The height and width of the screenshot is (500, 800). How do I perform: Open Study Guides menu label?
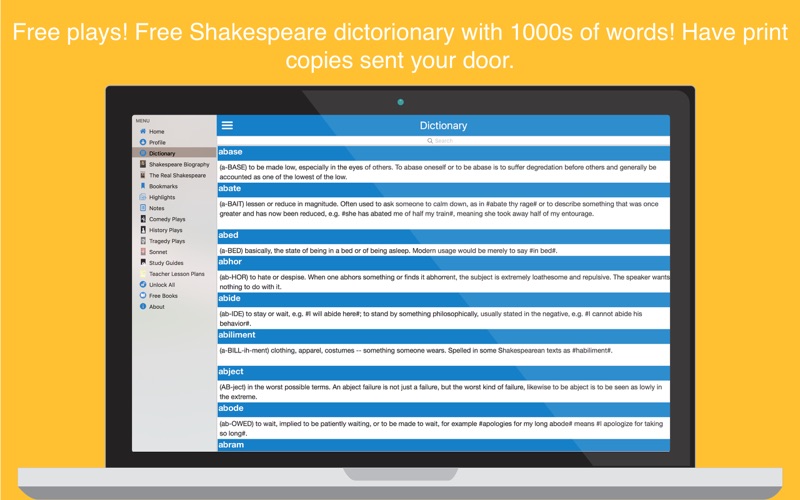[x=166, y=263]
